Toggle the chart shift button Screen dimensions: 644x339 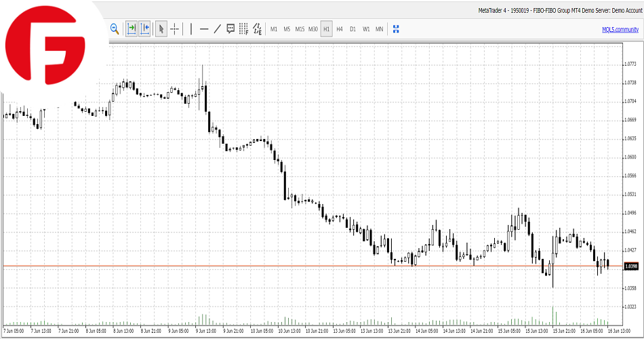click(x=144, y=28)
